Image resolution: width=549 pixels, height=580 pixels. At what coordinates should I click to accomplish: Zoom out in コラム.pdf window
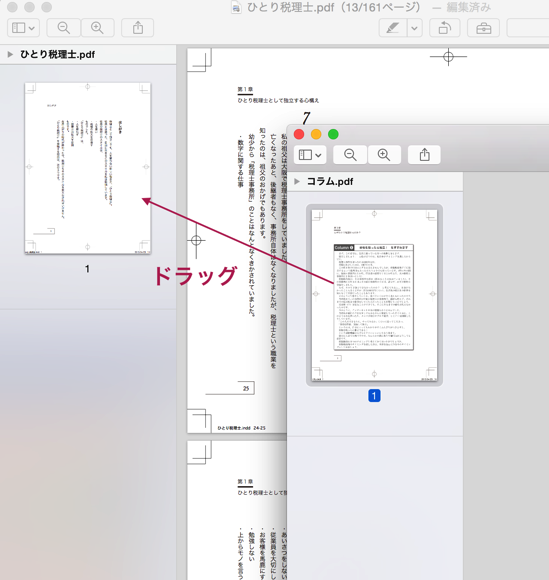pos(350,155)
